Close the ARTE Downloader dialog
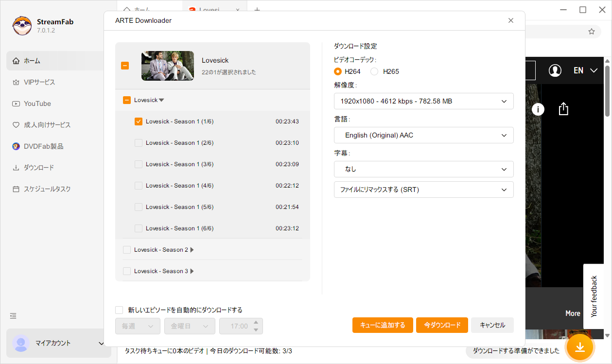The image size is (612, 364). tap(510, 20)
